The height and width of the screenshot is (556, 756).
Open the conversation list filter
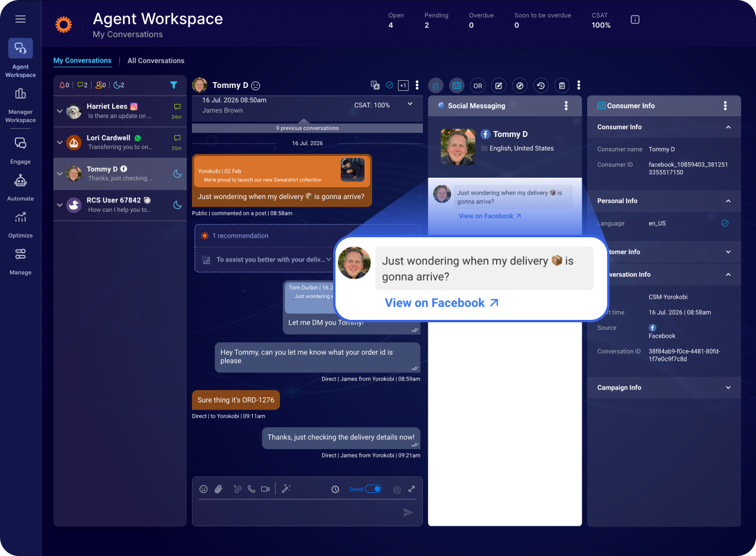(174, 85)
